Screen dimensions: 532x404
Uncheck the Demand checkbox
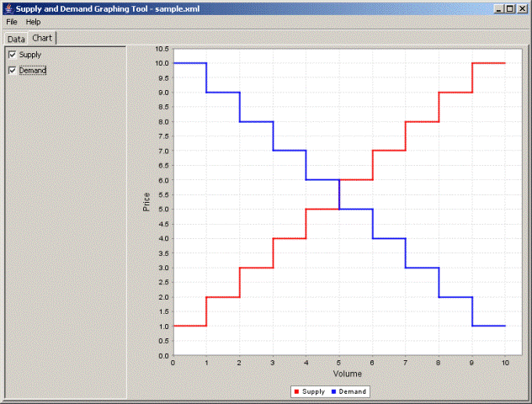point(13,70)
